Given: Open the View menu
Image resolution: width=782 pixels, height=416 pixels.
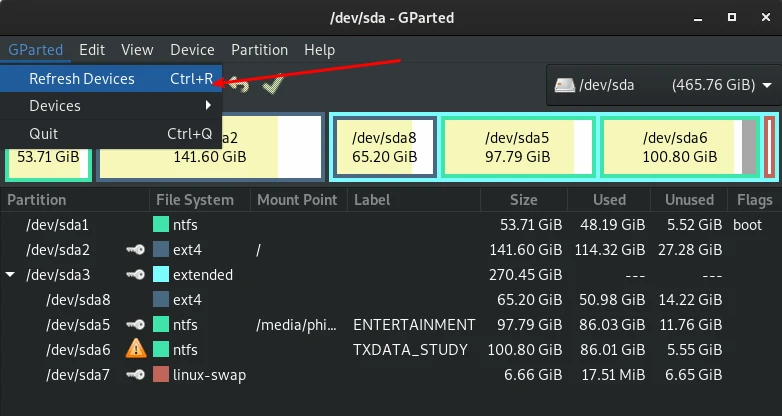Looking at the screenshot, I should (137, 50).
